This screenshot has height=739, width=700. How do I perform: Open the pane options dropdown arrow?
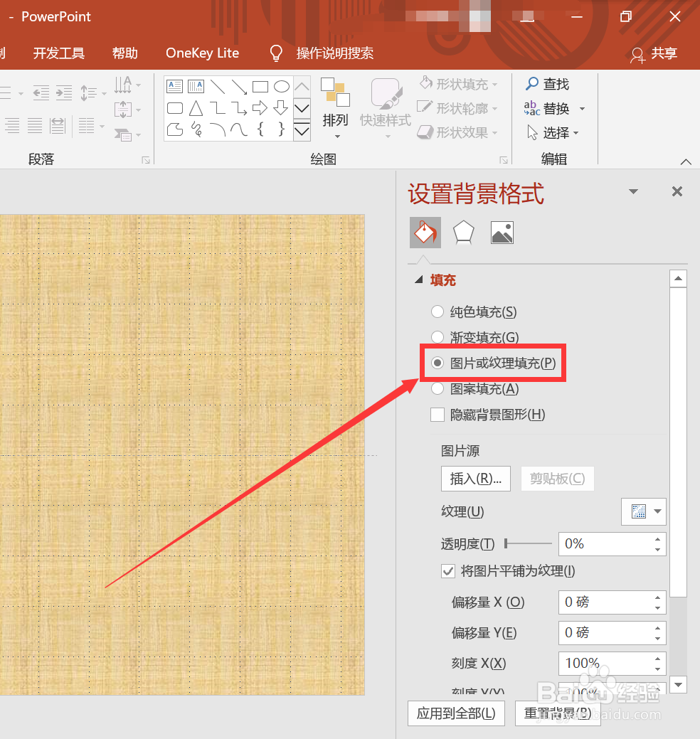click(x=634, y=191)
